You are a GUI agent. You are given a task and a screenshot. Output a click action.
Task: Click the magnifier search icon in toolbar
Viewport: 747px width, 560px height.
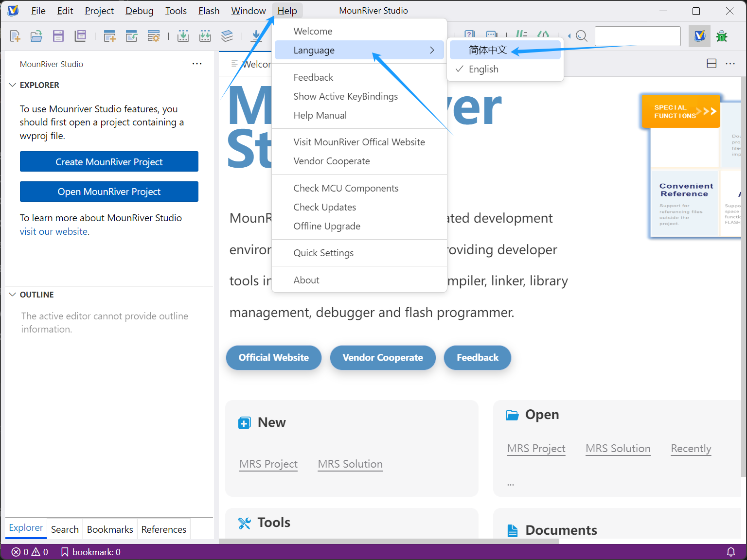click(582, 36)
